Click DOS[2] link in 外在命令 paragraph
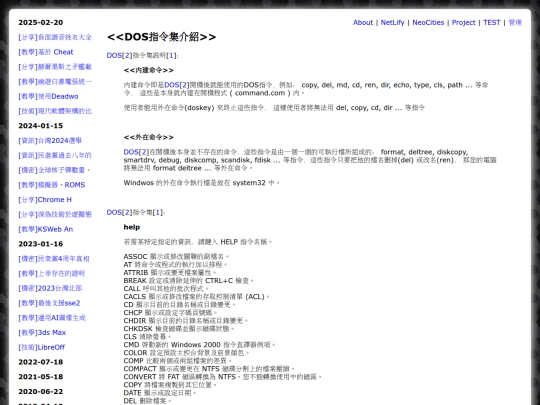This screenshot has width=540, height=405. (136, 152)
